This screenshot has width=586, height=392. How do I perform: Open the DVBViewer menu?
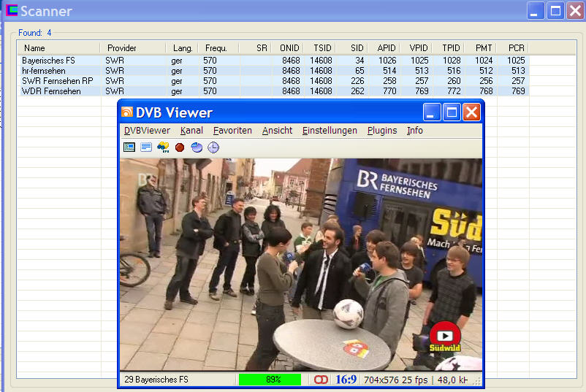pos(147,131)
